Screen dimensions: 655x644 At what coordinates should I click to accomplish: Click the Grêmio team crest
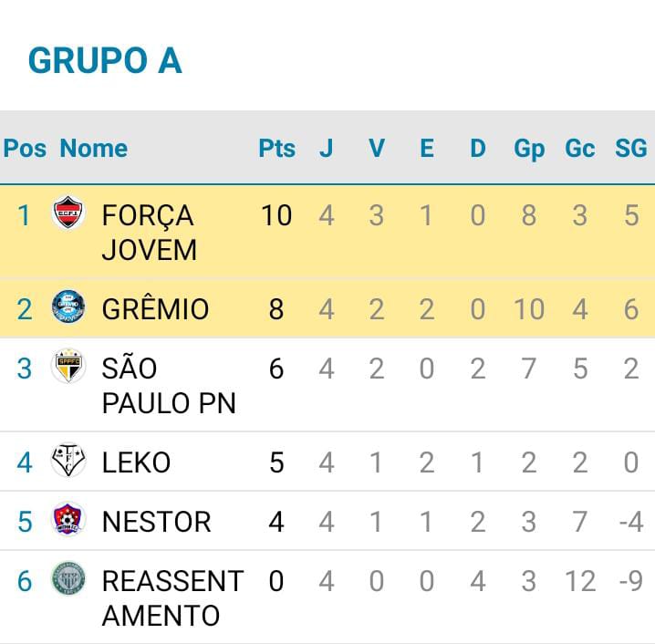tap(68, 306)
